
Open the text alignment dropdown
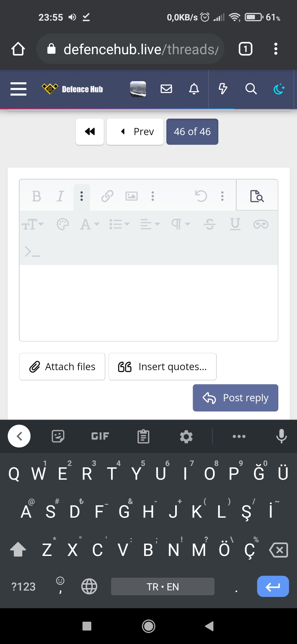(150, 224)
